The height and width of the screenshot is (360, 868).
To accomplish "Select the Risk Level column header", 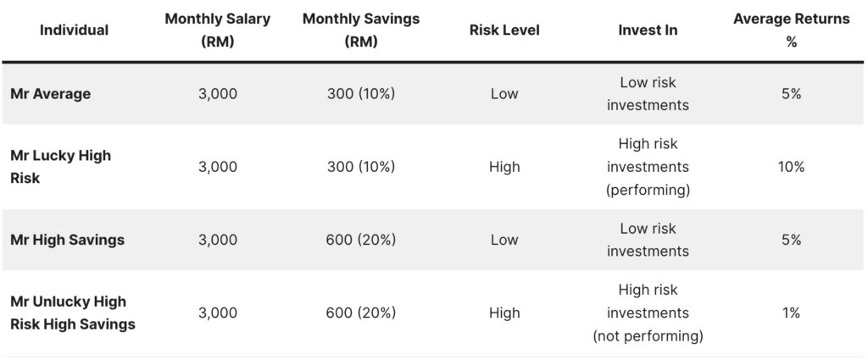I will (x=504, y=30).
